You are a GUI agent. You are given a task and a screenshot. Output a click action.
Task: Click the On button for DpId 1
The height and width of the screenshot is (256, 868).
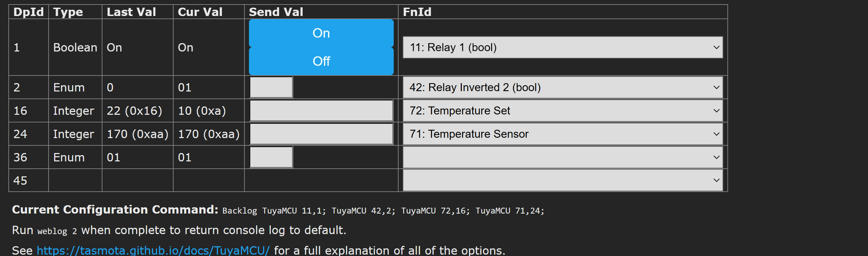coord(321,33)
